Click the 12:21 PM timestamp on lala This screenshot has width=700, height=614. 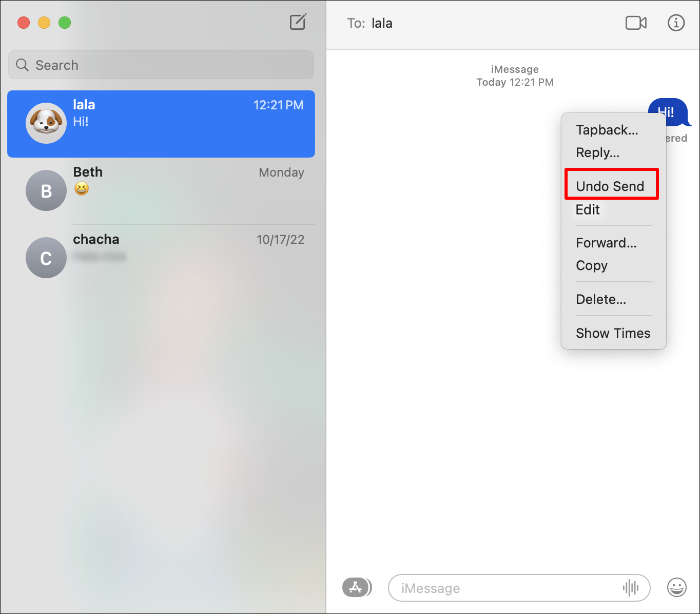[x=279, y=105]
